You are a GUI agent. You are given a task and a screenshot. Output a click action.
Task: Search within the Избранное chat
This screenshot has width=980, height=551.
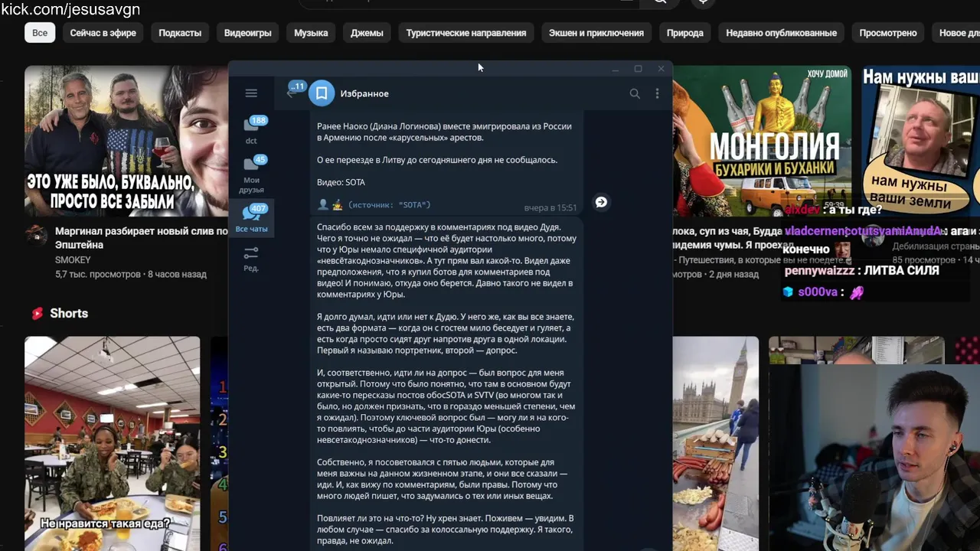(635, 93)
